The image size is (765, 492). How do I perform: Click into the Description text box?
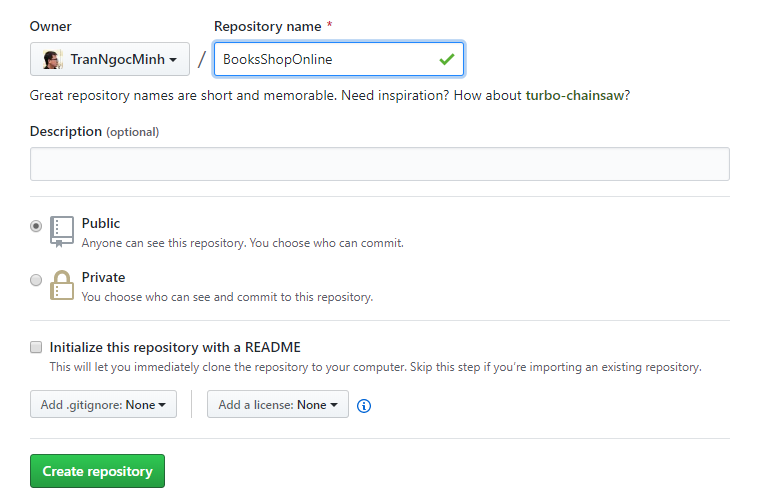[380, 164]
